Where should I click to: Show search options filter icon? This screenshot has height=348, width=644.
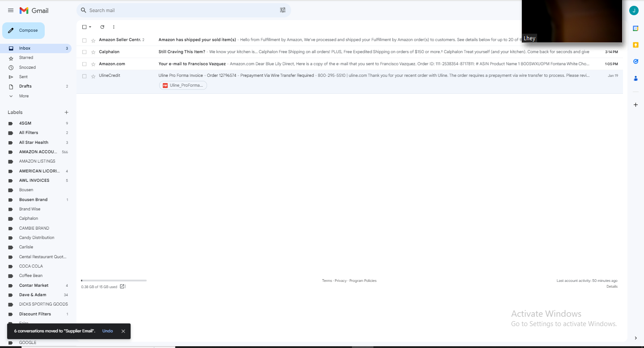(x=283, y=10)
